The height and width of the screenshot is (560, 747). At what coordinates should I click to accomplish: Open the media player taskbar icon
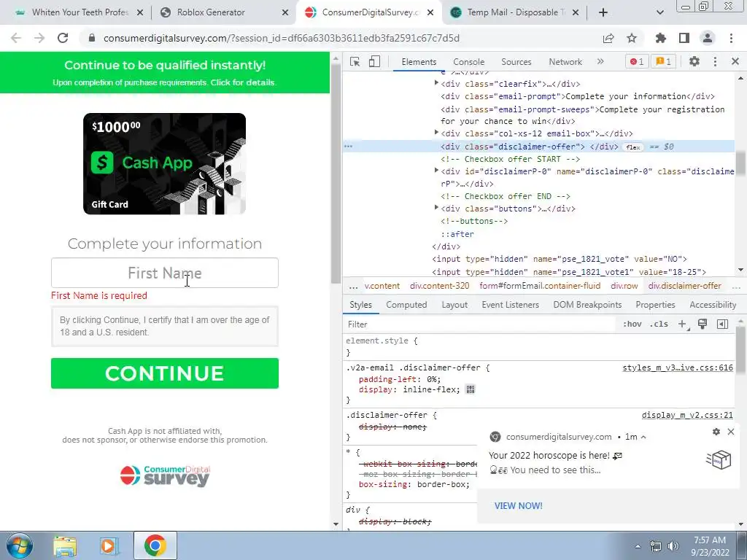[x=109, y=545]
